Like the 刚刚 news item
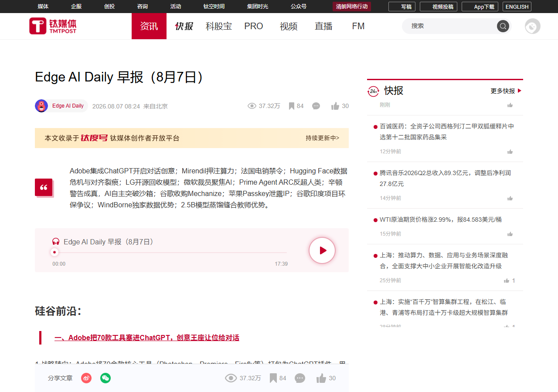This screenshot has height=392, width=558. 510,105
